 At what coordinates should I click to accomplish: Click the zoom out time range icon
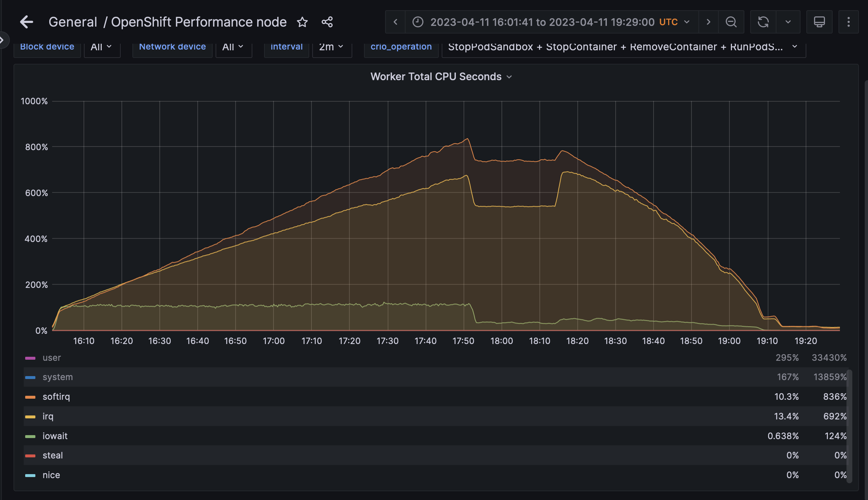click(731, 22)
